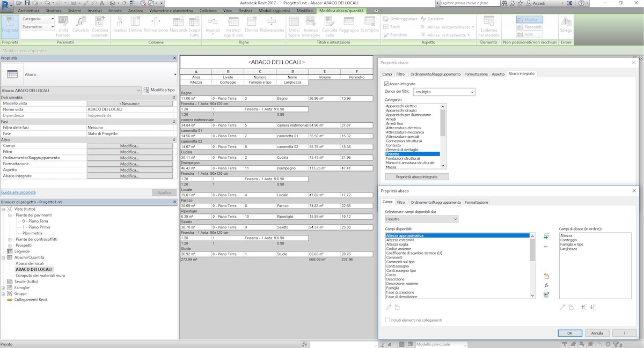Open the Architettura ribbon tab
The height and width of the screenshot is (348, 644).
click(x=28, y=10)
